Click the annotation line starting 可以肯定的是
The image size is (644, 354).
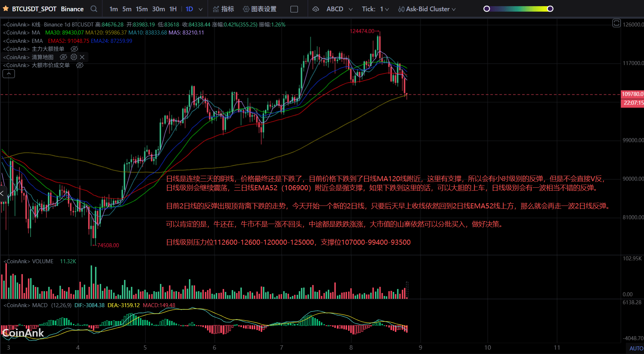coord(335,224)
